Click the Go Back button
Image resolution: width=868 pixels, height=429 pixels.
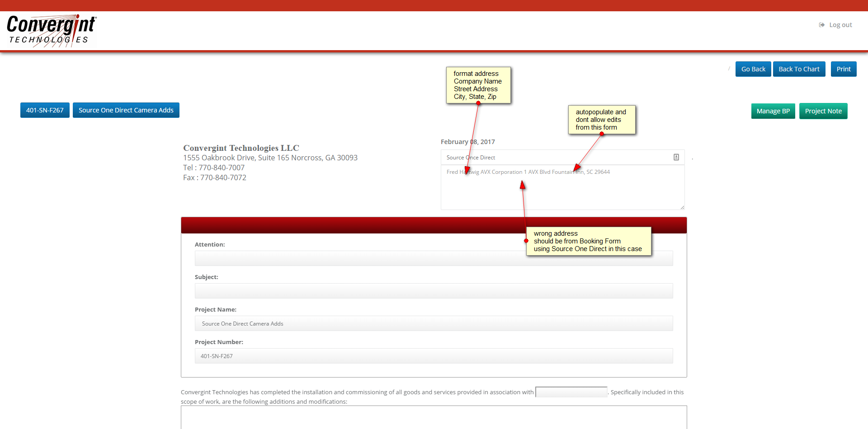[x=753, y=69]
